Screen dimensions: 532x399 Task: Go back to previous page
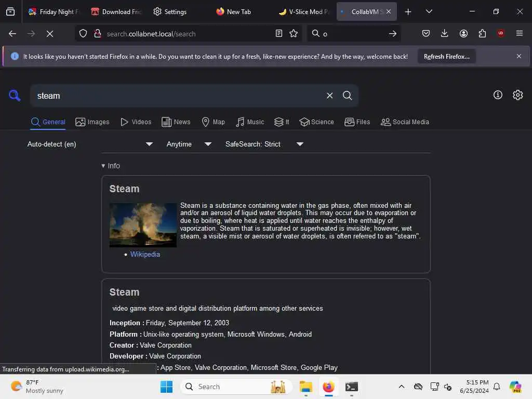pyautogui.click(x=12, y=34)
